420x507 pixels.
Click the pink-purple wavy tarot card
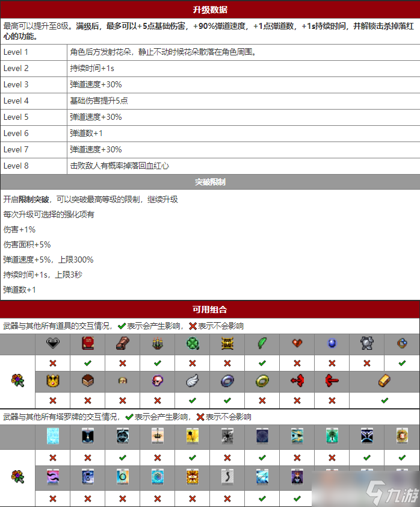pyautogui.click(x=53, y=477)
